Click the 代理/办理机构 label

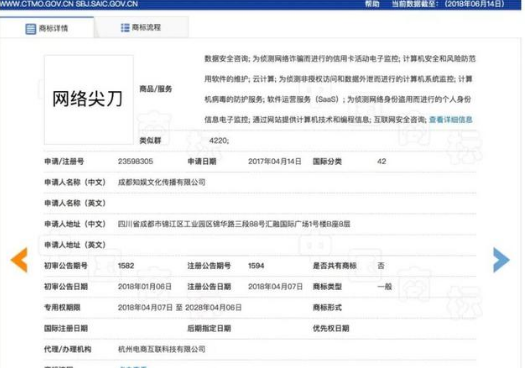pyautogui.click(x=68, y=349)
